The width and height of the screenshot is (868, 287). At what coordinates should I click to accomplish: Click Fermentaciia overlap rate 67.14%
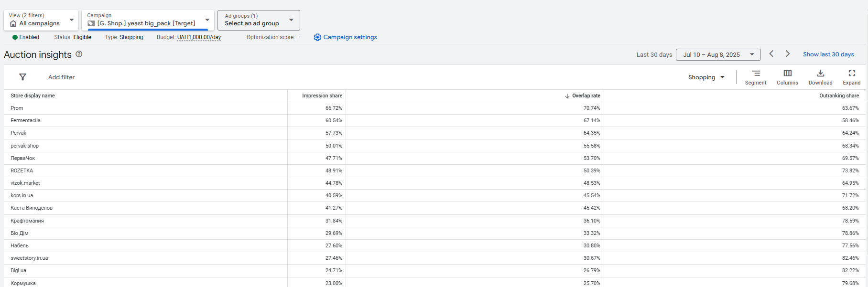click(x=592, y=121)
